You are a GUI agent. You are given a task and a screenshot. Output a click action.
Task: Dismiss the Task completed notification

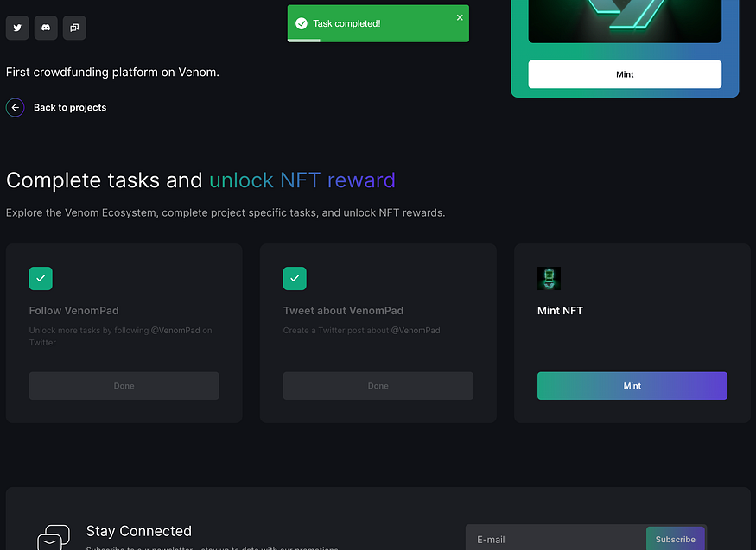pos(460,17)
